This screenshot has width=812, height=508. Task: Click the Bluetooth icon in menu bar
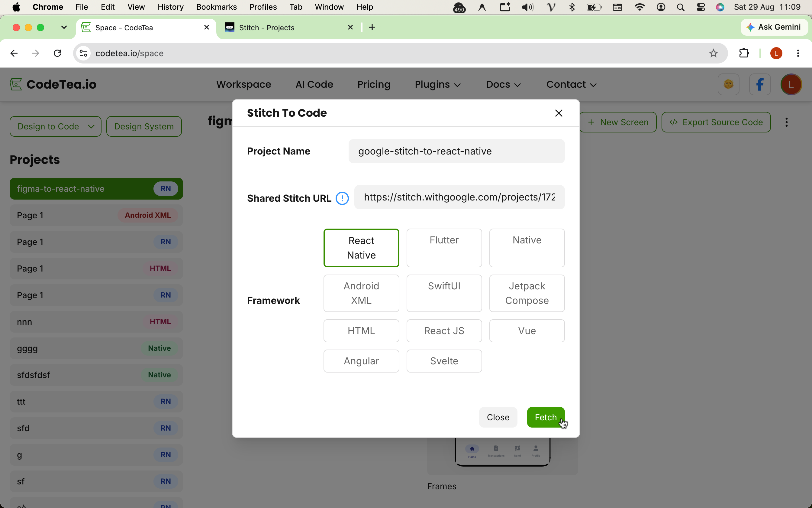[572, 7]
